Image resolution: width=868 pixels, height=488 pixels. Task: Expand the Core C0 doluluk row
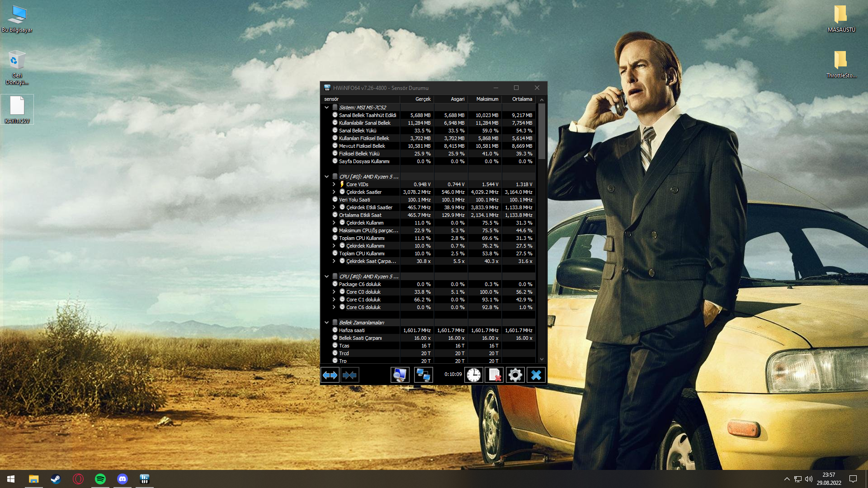coord(334,292)
